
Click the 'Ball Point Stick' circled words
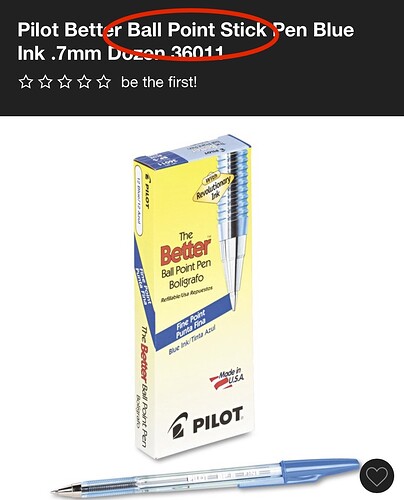tap(197, 30)
